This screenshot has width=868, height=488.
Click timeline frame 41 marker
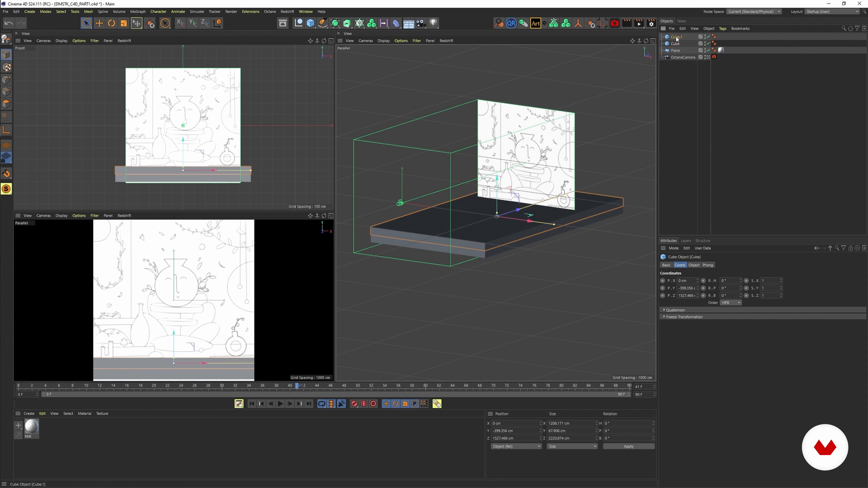[x=297, y=386]
